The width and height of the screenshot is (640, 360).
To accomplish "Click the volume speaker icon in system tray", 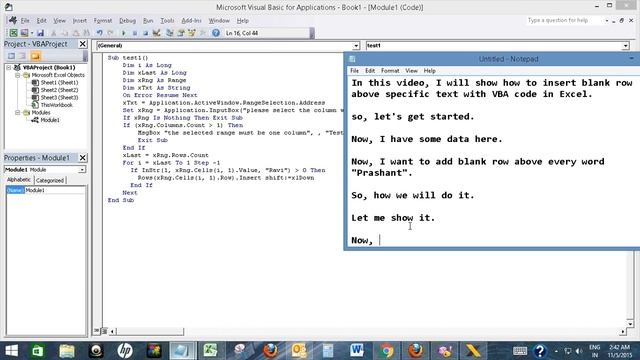I will pyautogui.click(x=579, y=351).
